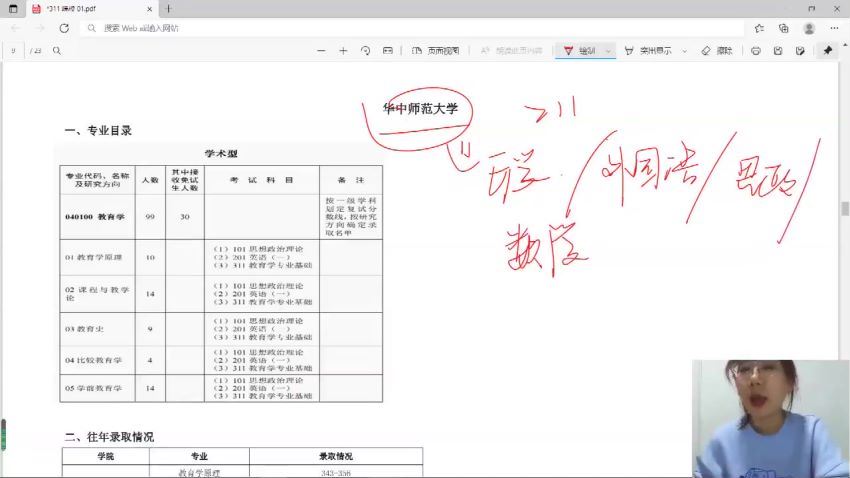The image size is (850, 478).
Task: Click the 二、往年录取情况 heading
Action: [x=109, y=437]
